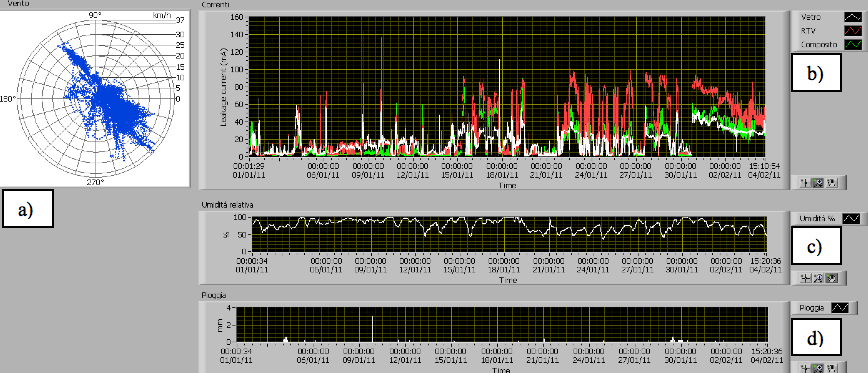868x373 pixels.
Task: Click the RTV legend label
Action: coord(808,32)
